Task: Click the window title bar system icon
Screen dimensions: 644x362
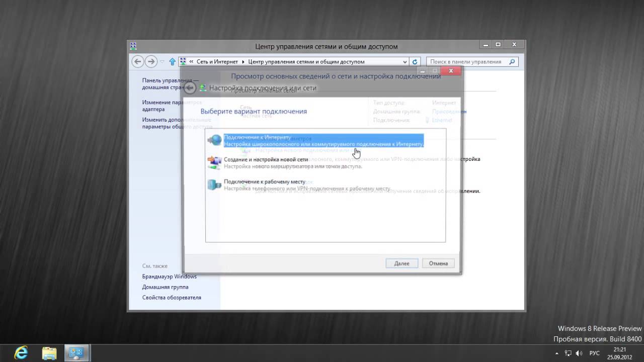Action: (x=133, y=46)
